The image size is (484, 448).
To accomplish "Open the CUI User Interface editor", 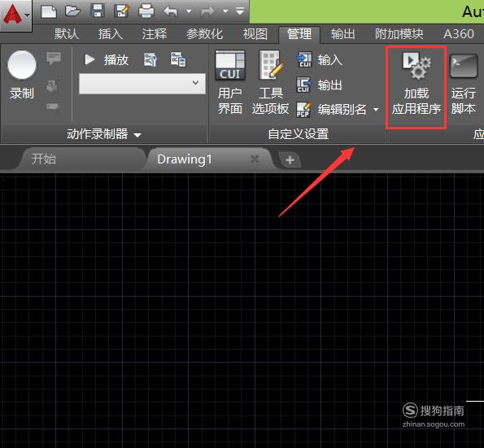I will pos(230,83).
